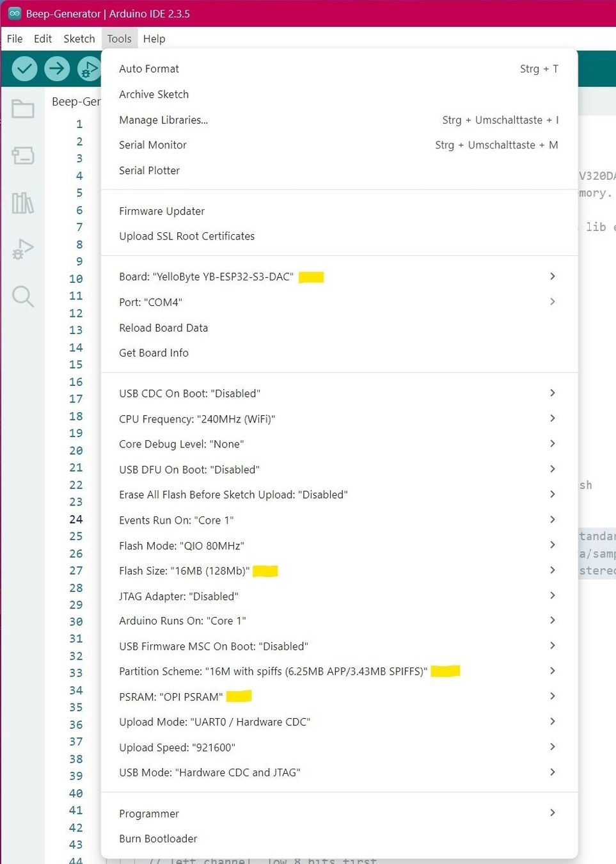Close the Tools menu via its header

pyautogui.click(x=120, y=39)
